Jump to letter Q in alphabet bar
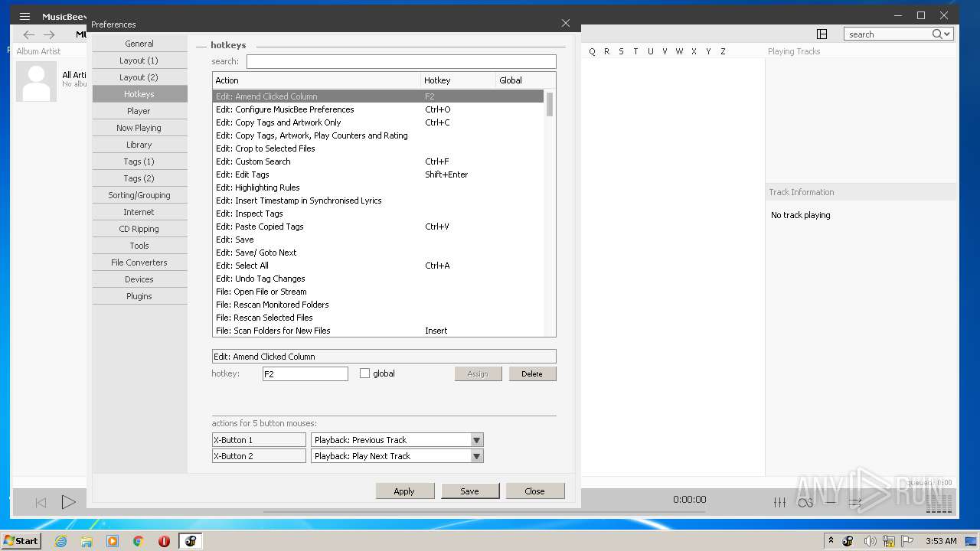Screen dimensions: 980x551 point(592,51)
